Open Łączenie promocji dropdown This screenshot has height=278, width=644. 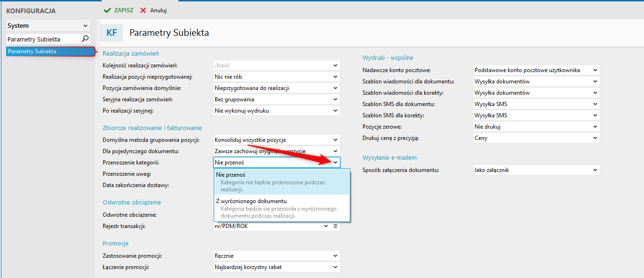(335, 267)
